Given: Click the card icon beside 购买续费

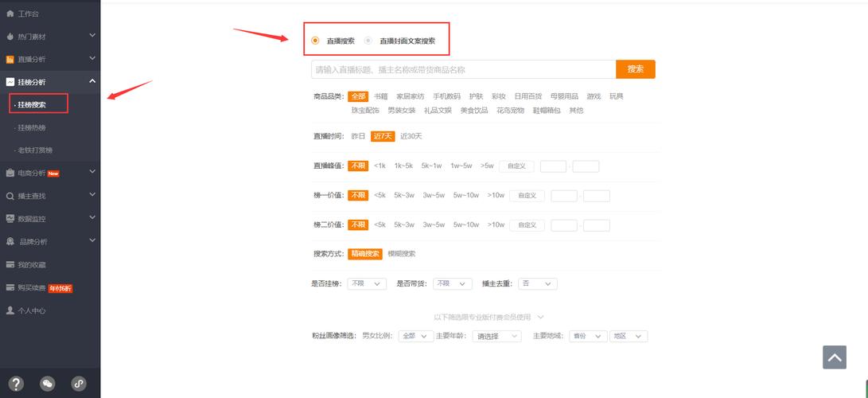Looking at the screenshot, I should [x=10, y=288].
